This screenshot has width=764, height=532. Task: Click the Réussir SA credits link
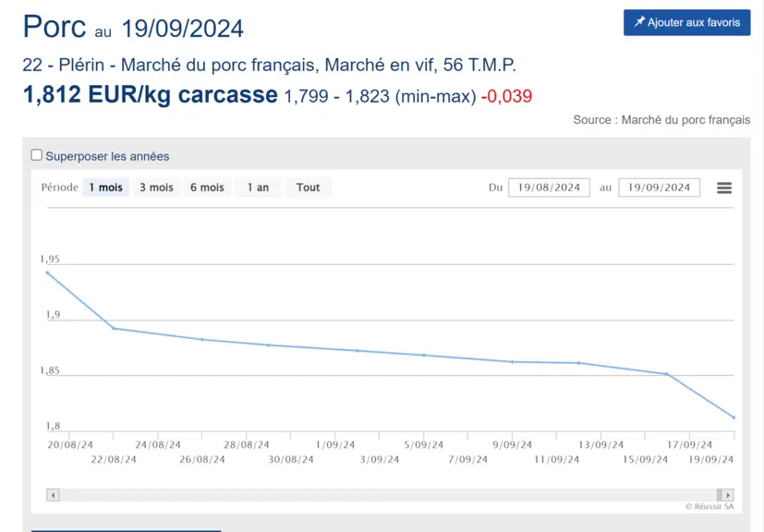(709, 507)
